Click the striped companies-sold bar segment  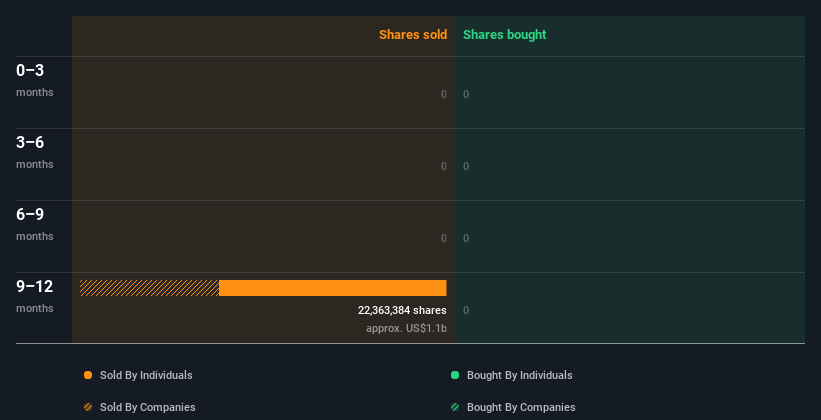point(149,288)
